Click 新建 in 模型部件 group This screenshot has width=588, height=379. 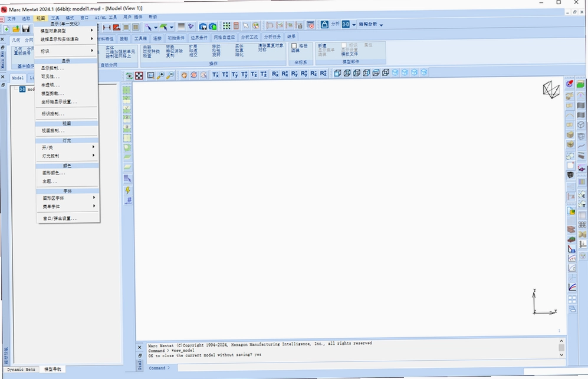(x=322, y=46)
